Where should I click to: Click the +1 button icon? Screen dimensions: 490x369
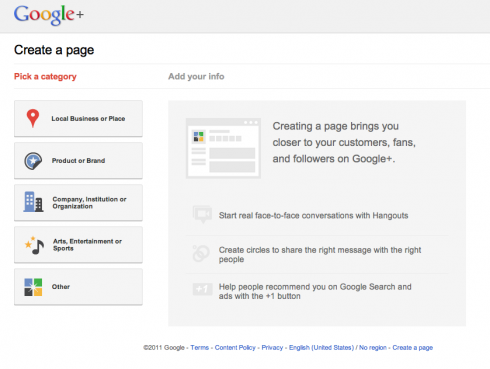click(202, 289)
